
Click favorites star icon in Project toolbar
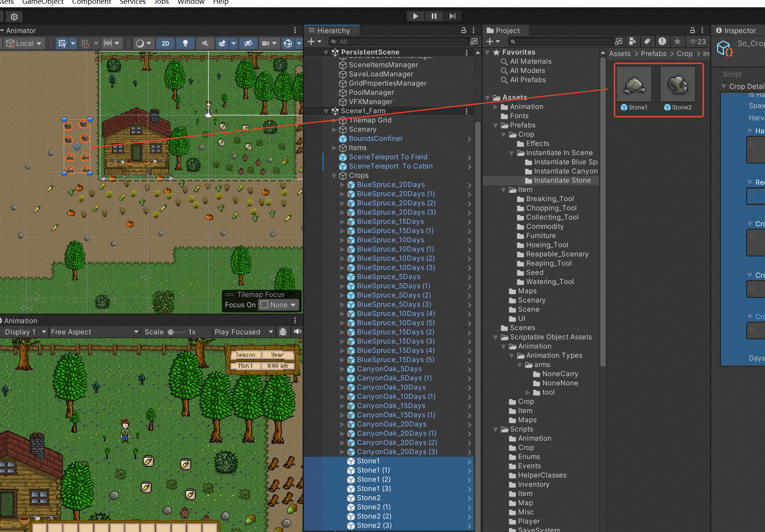click(x=677, y=41)
